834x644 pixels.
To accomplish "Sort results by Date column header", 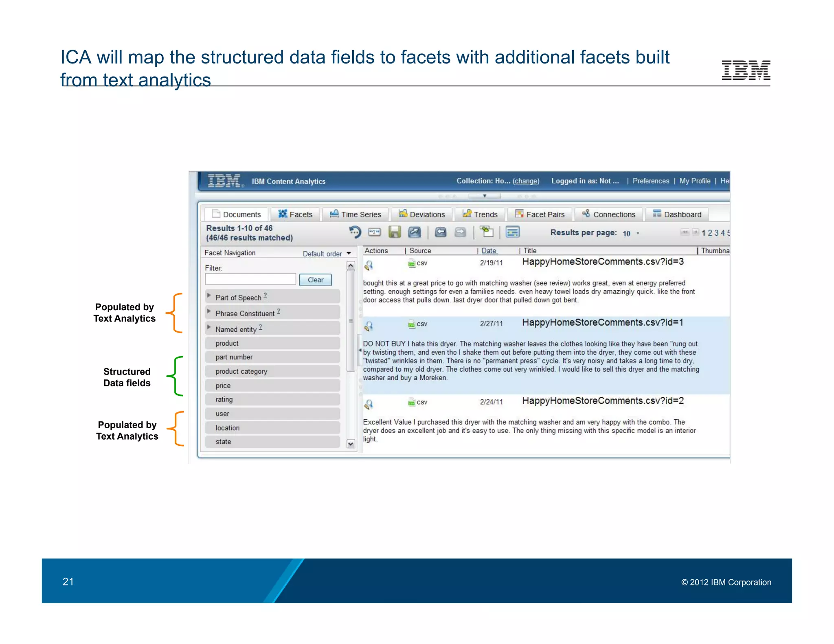I will point(489,251).
